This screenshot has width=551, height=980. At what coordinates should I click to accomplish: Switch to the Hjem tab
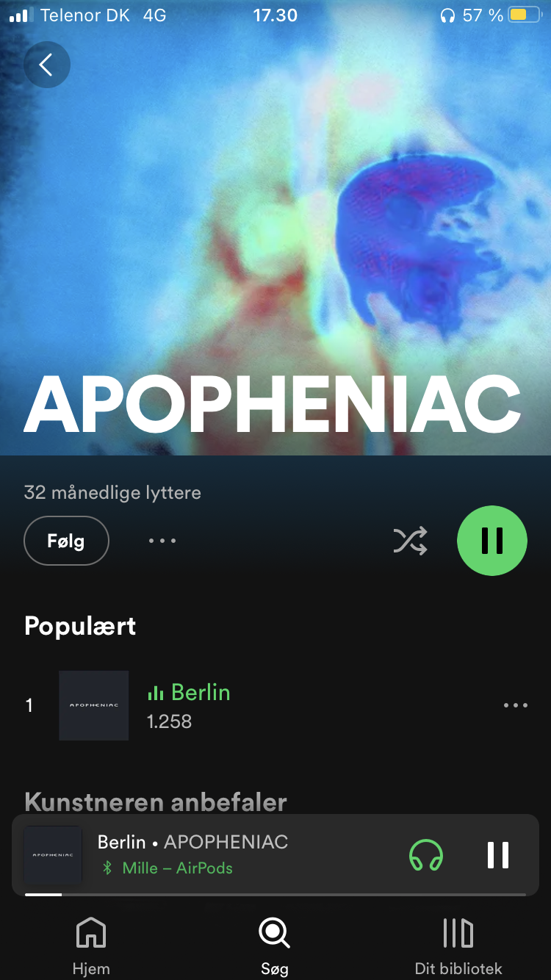91,947
